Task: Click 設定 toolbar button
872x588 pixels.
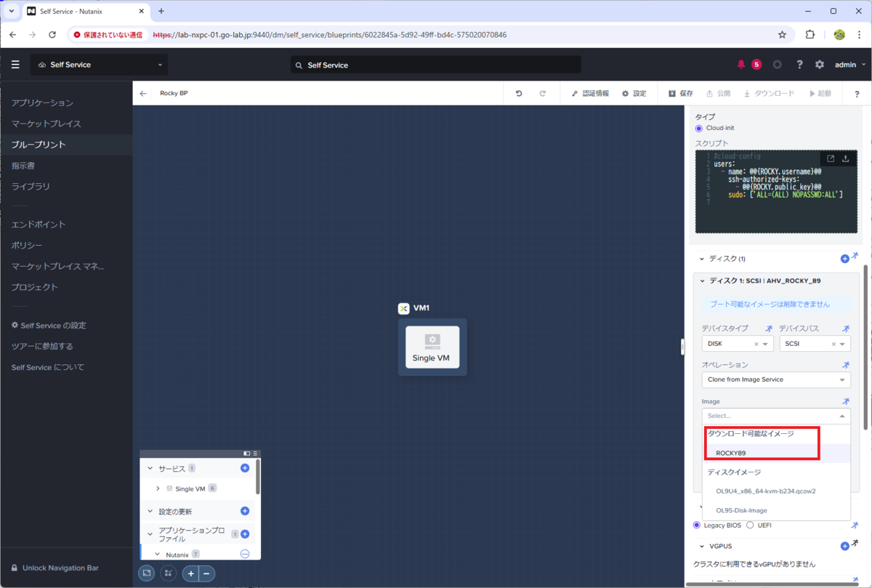Action: tap(634, 94)
